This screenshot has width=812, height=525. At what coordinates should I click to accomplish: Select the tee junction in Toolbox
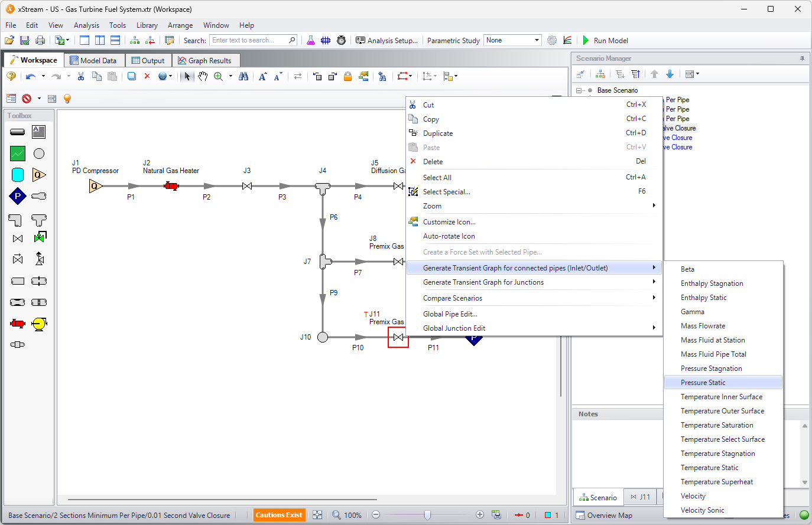(39, 220)
